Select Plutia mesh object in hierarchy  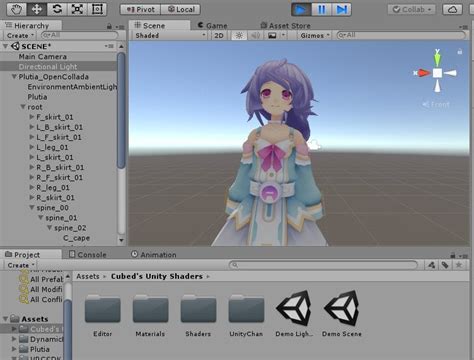click(x=37, y=97)
